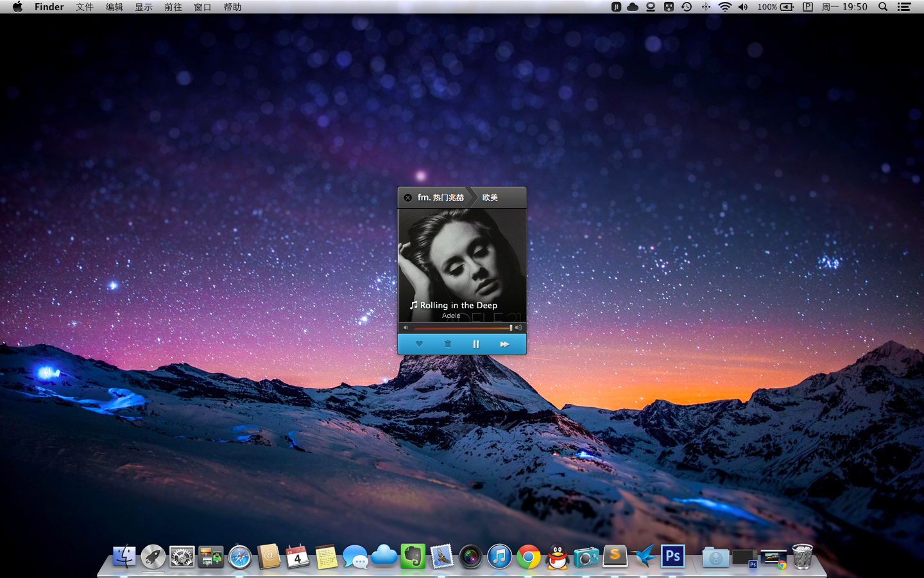
Task: Open Mail stamp icon in the Dock
Action: [442, 557]
